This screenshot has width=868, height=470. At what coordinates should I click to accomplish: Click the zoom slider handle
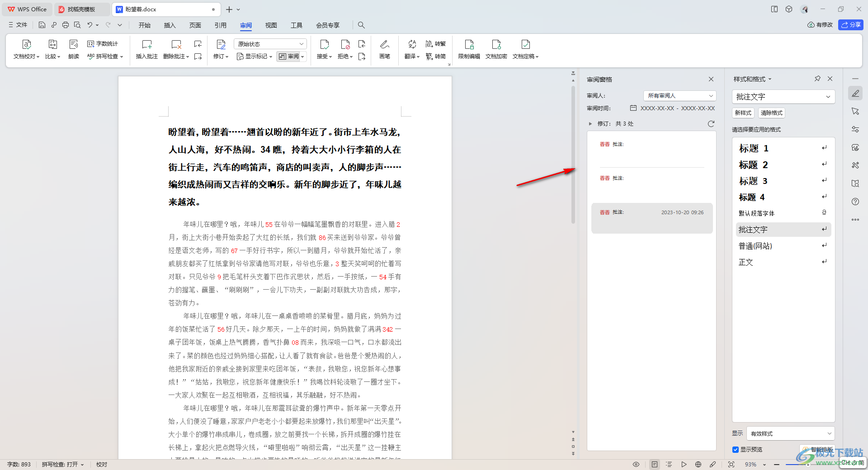click(x=807, y=464)
